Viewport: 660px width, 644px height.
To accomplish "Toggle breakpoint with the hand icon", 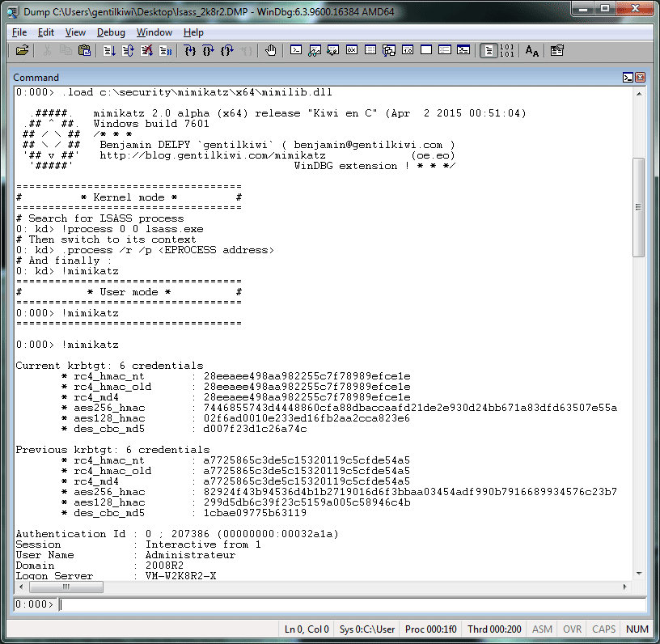I will [271, 50].
